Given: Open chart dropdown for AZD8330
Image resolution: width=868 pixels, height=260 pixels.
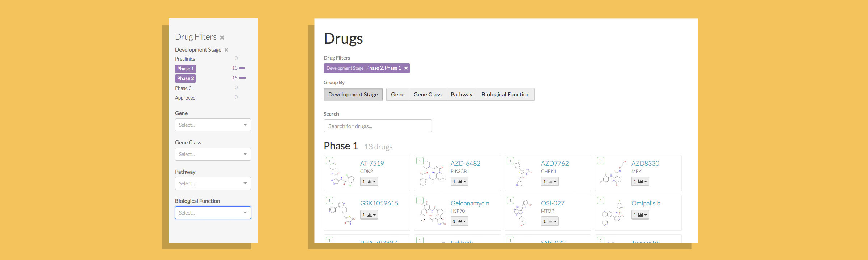Looking at the screenshot, I should point(640,182).
